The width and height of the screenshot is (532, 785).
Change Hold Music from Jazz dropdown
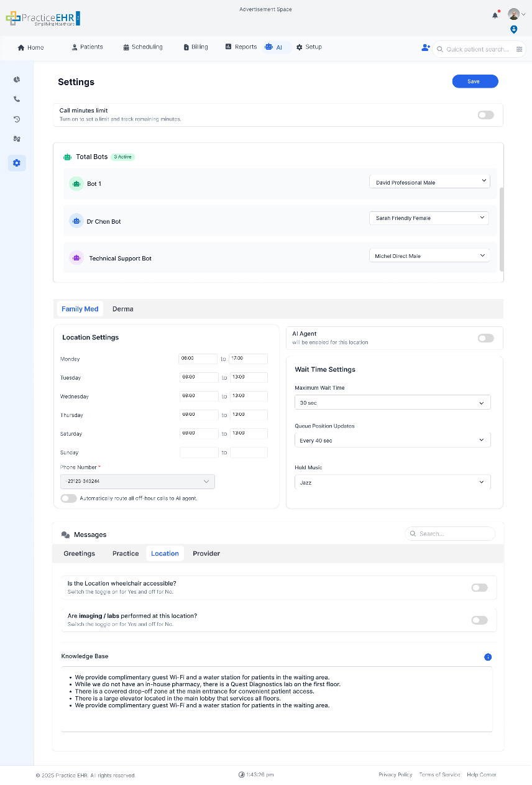pos(392,482)
